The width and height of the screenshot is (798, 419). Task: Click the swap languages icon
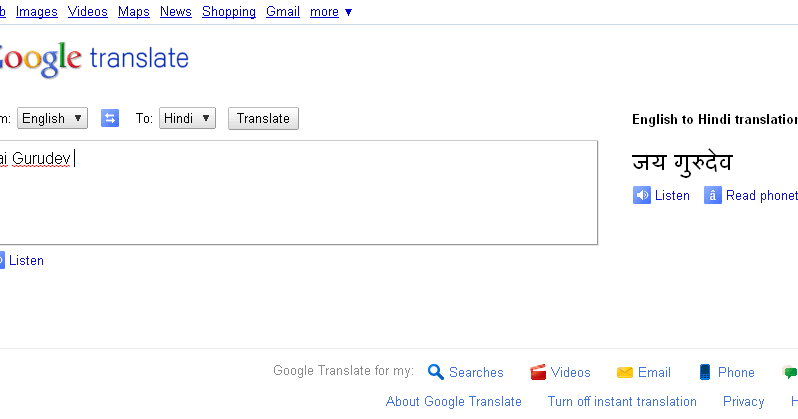pyautogui.click(x=110, y=118)
